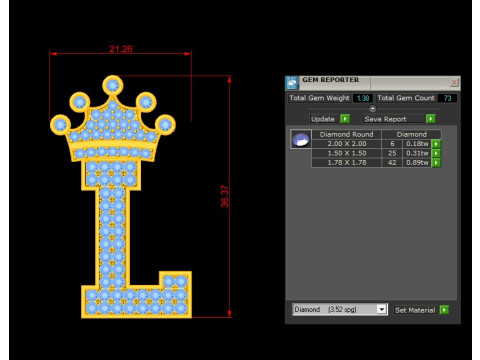
Task: Click the Gem Reporter icon in title bar
Action: pos(292,83)
